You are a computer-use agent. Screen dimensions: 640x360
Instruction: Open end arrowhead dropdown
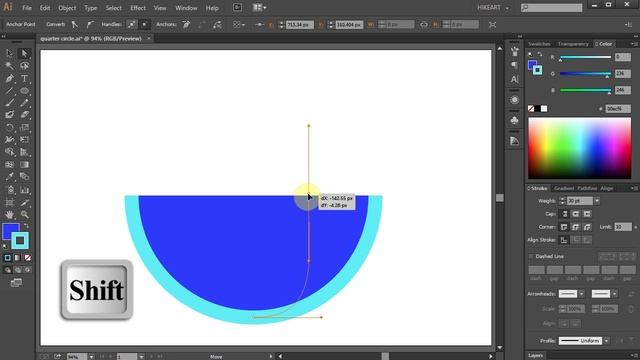[614, 294]
